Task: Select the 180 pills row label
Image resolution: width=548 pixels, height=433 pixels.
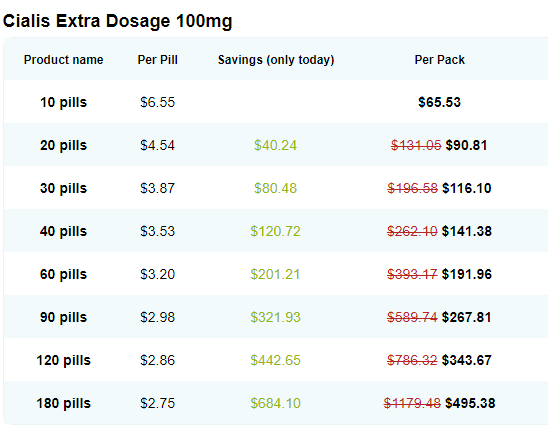Action: [63, 403]
